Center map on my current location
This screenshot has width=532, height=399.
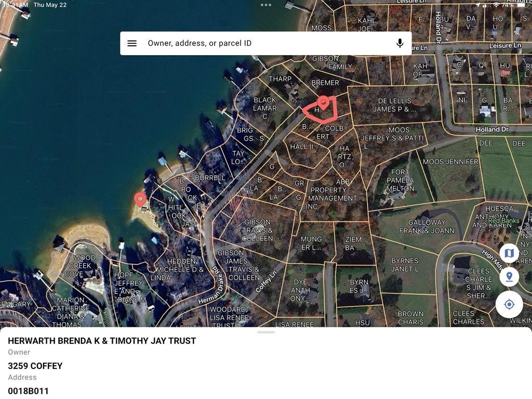click(509, 304)
